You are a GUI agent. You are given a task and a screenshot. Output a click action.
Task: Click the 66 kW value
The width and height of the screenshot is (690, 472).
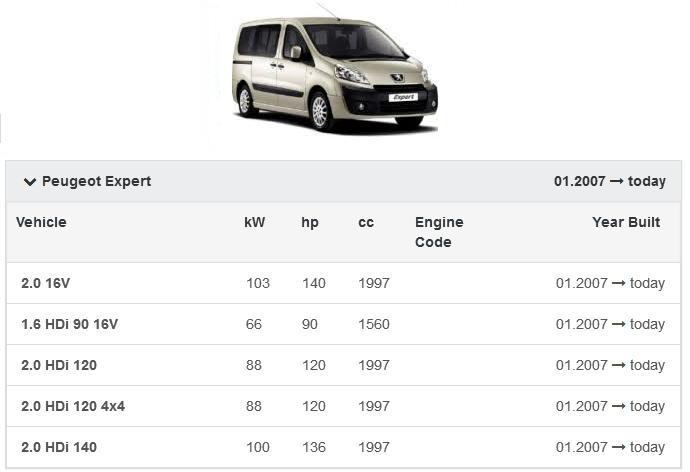254,324
